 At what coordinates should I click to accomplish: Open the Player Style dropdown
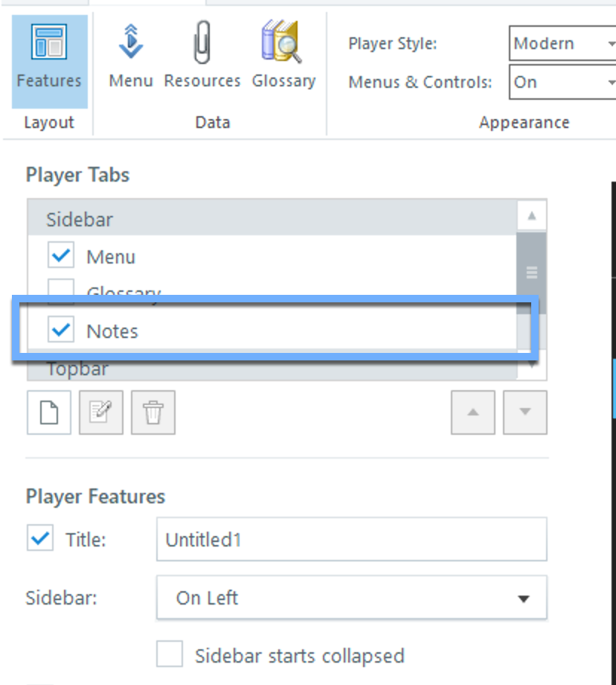point(563,43)
